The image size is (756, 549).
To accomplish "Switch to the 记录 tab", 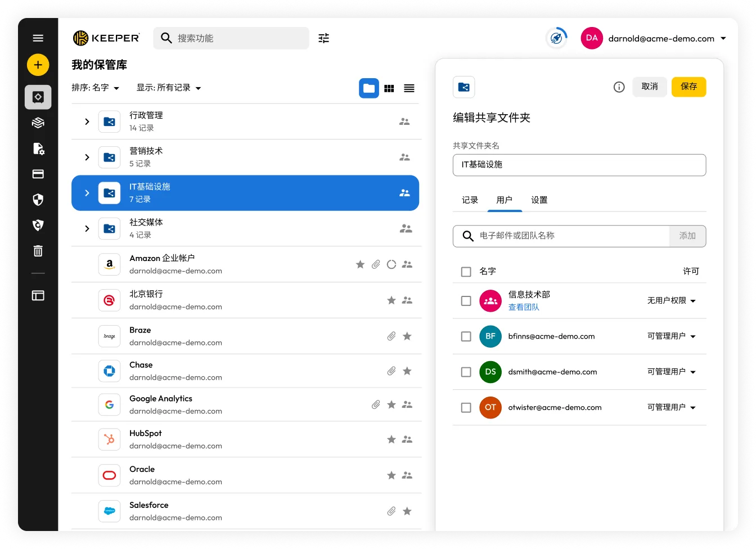I will coord(470,200).
